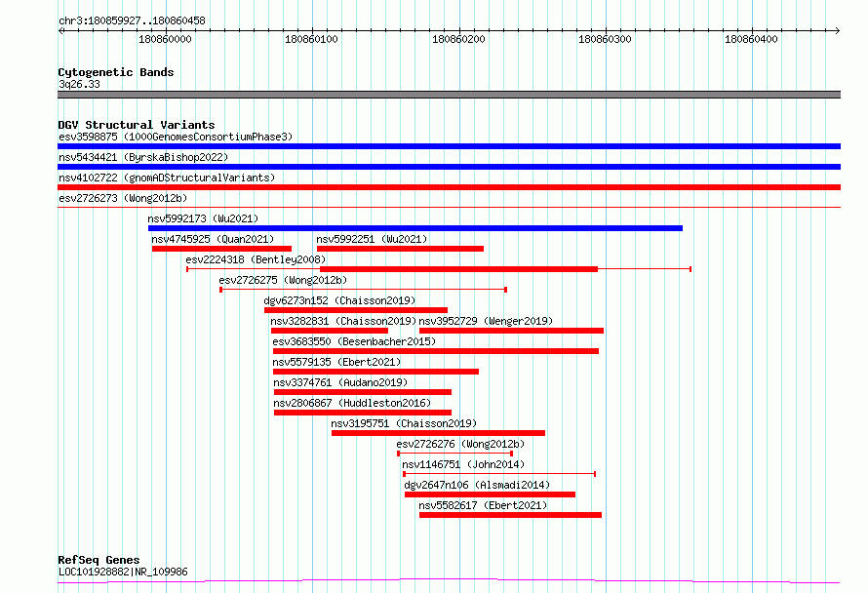The height and width of the screenshot is (593, 868).
Task: Click the nsv3195751 (Chaisson2019) bar
Action: [x=439, y=433]
